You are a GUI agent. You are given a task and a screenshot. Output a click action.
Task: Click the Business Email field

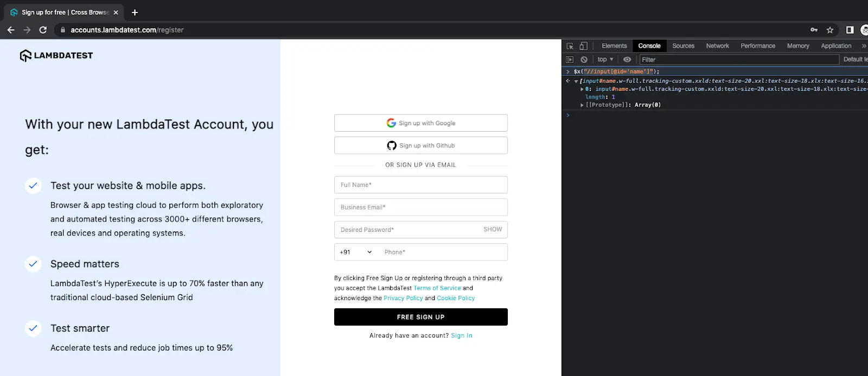[421, 207]
